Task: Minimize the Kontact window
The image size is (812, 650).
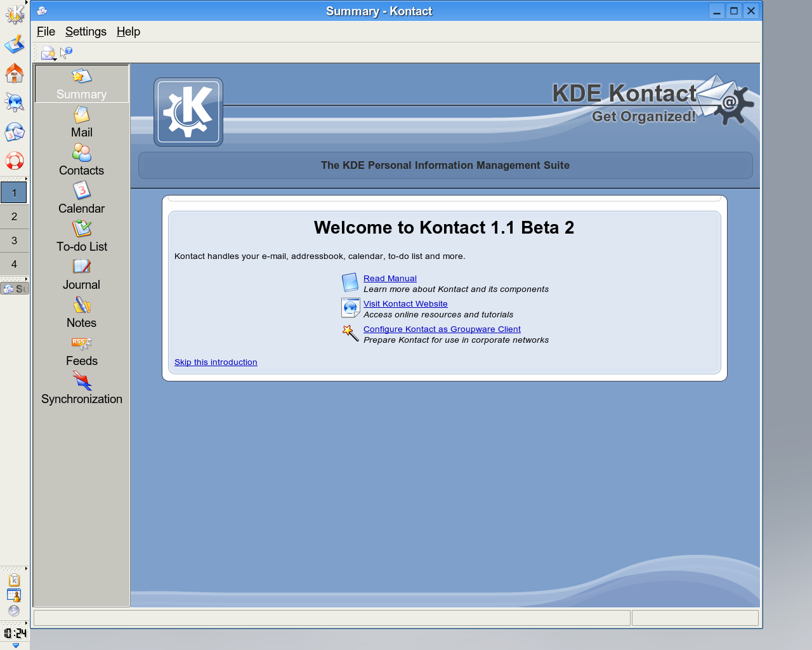Action: [x=717, y=11]
